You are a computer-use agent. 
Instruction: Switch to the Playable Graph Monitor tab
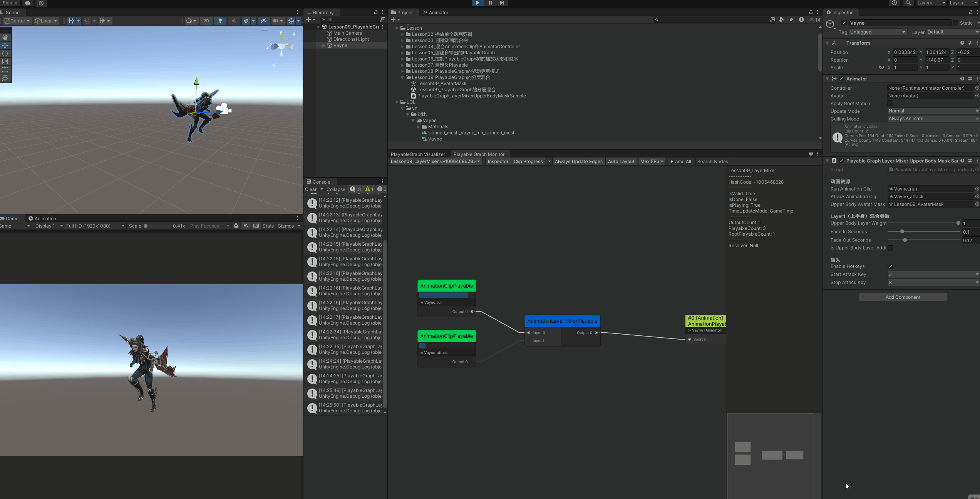479,154
